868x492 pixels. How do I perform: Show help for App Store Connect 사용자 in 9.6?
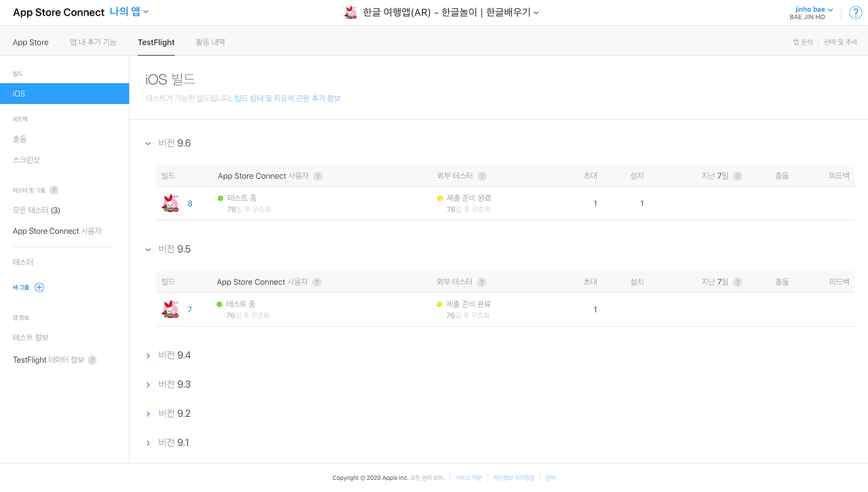tap(317, 176)
